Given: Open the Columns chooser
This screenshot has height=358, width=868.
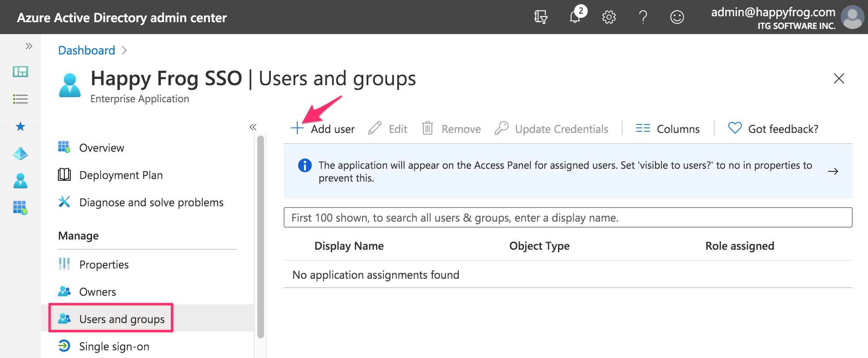Looking at the screenshot, I should [x=667, y=129].
